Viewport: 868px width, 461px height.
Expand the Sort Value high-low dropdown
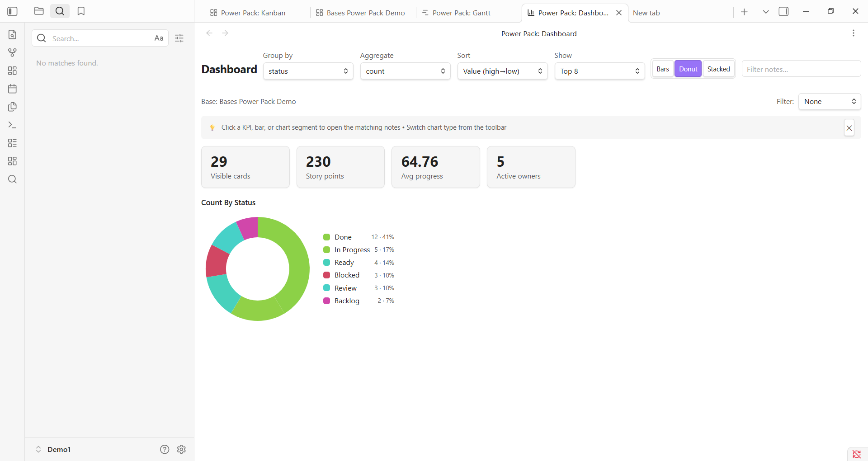point(503,71)
